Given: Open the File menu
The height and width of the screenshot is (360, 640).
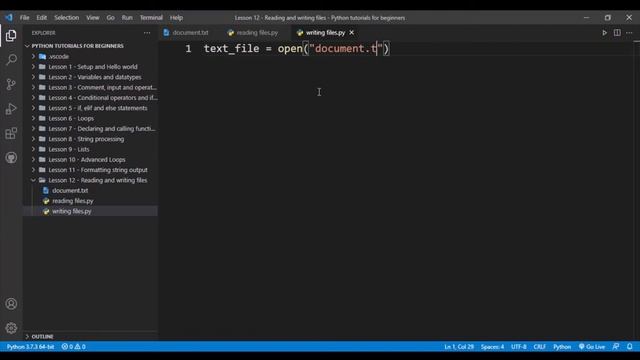Looking at the screenshot, I should point(24,18).
